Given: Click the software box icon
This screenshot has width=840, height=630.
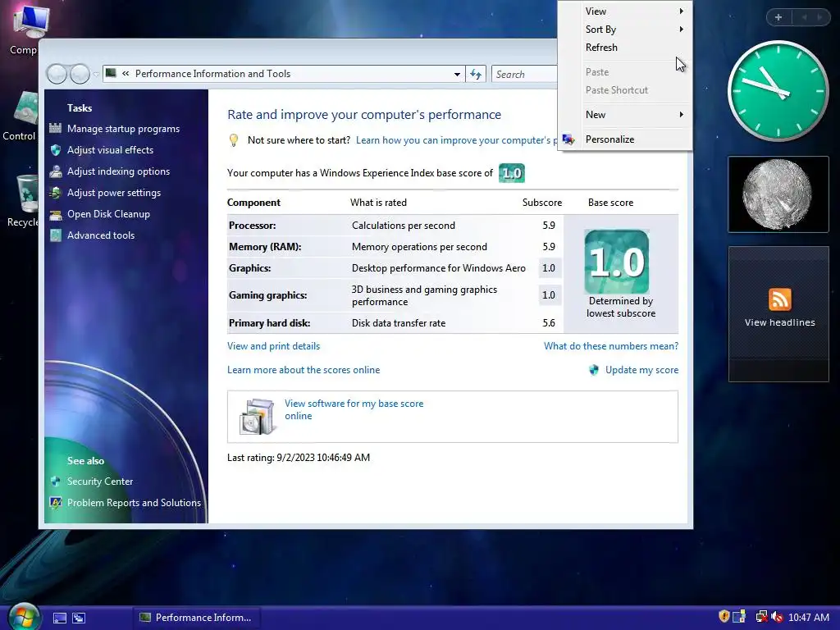Looking at the screenshot, I should point(257,416).
